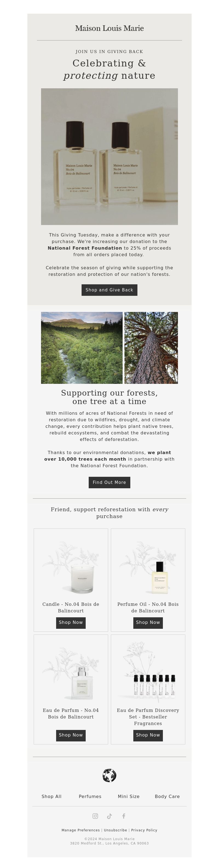Screen dimensions: 219x868
Task: Click the Unsubscribe link
Action: (116, 830)
